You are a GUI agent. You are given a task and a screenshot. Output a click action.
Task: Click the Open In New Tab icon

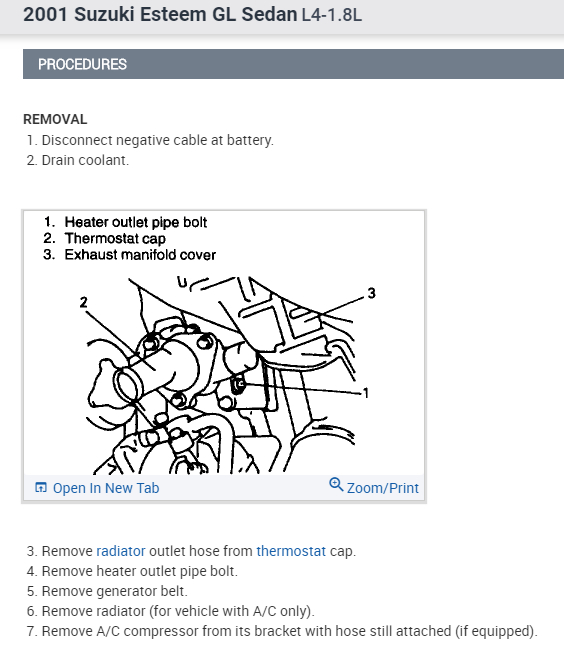pos(41,487)
